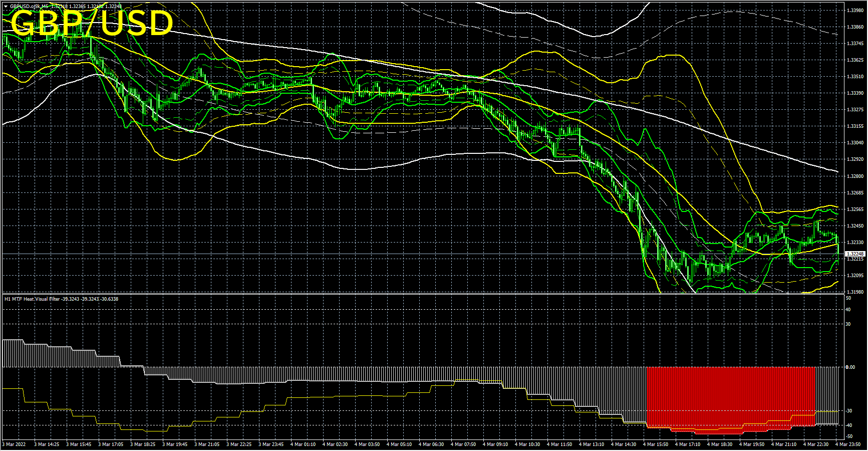Click the -50 level on indicator scale
This screenshot has height=451, width=868.
849,437
